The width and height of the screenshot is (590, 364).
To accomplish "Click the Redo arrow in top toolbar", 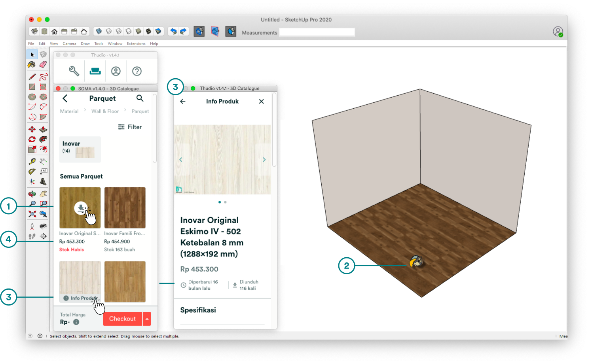I will tap(183, 31).
